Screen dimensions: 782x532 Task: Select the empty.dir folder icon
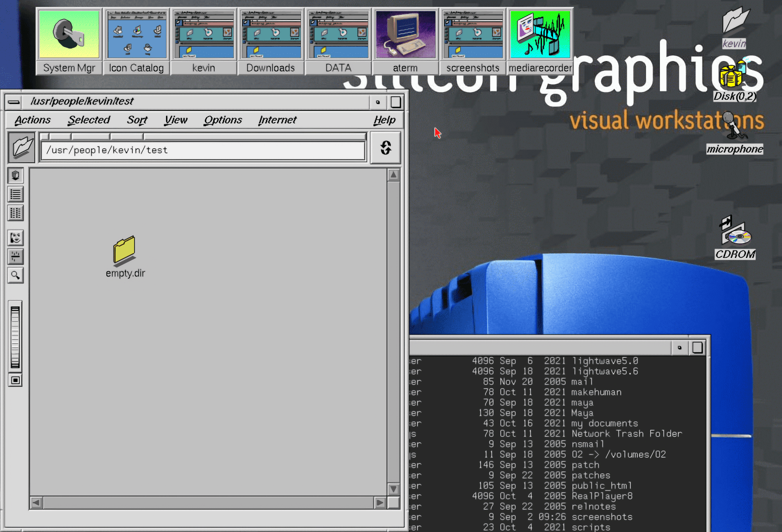pyautogui.click(x=125, y=257)
